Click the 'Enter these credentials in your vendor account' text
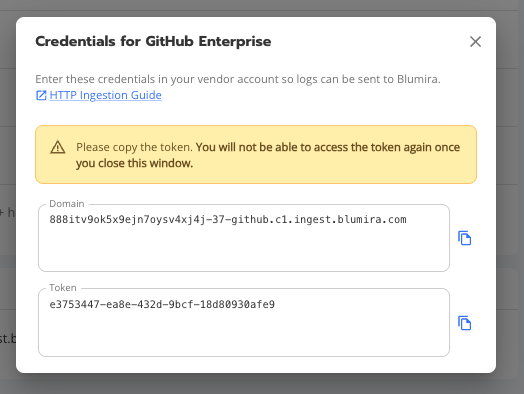This screenshot has height=394, width=524. [x=238, y=79]
